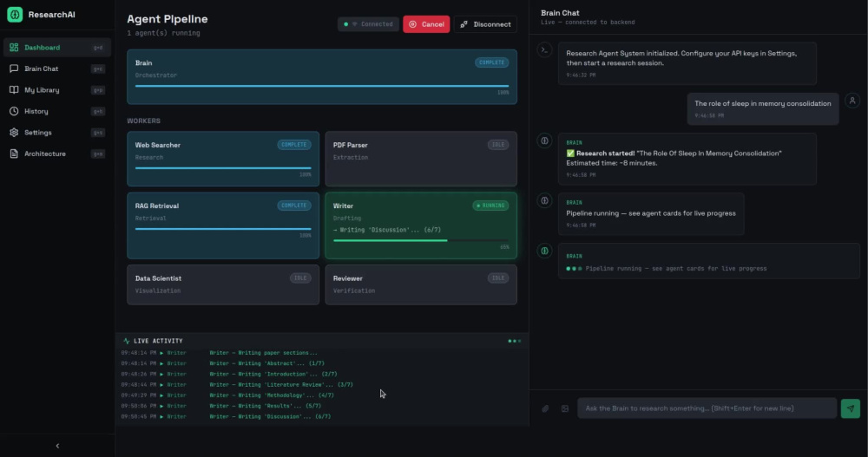The width and height of the screenshot is (868, 457).
Task: Open History from the sidebar
Action: 57,111
